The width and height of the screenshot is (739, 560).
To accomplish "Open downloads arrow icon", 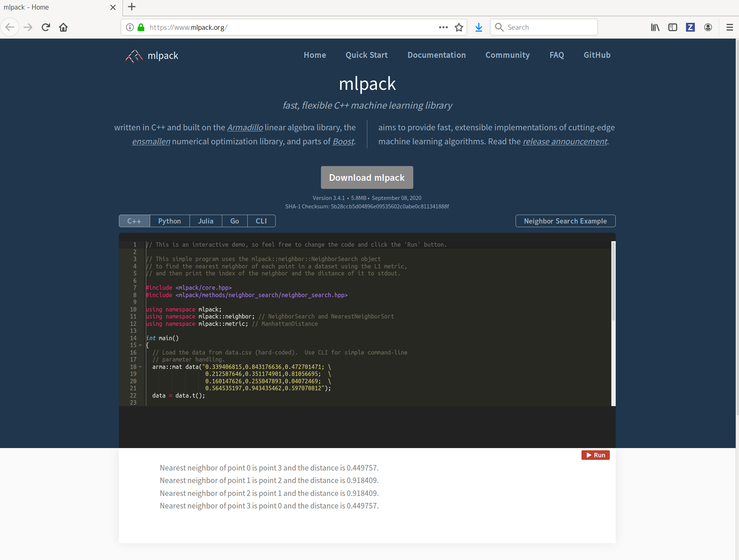I will coord(479,27).
